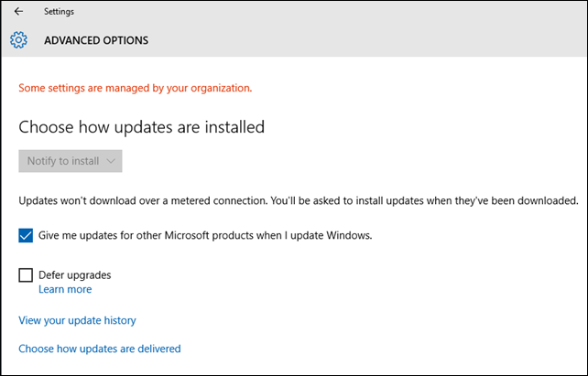Click the Settings window title text
588x376 pixels.
(59, 12)
